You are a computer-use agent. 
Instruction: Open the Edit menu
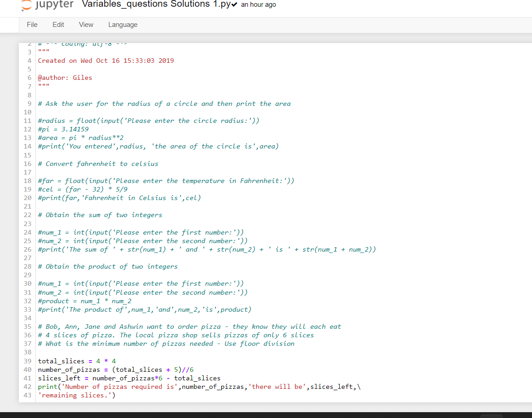58,25
